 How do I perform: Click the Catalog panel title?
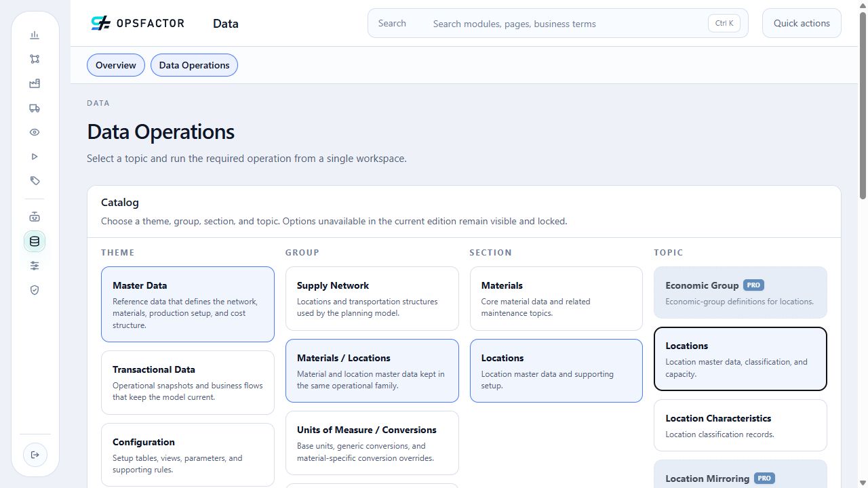click(120, 202)
